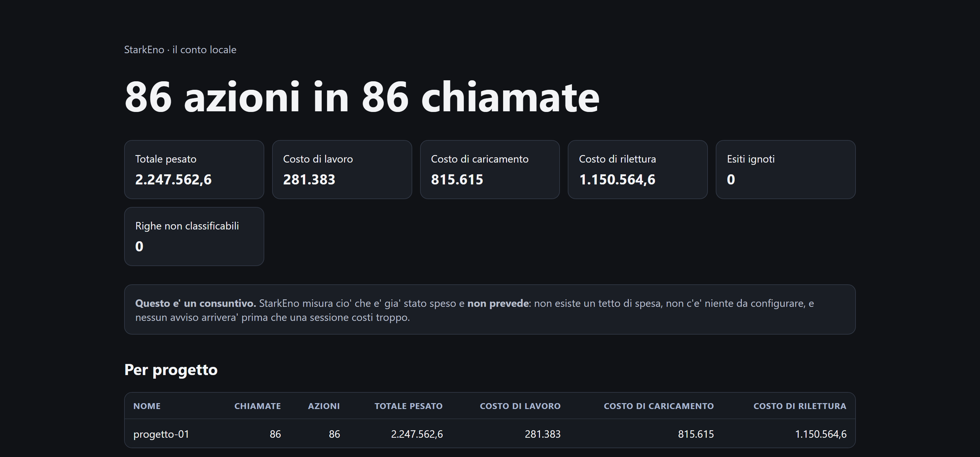The height and width of the screenshot is (457, 980).
Task: Click the bold "Questo e' un consuntivo." text
Action: tap(196, 303)
